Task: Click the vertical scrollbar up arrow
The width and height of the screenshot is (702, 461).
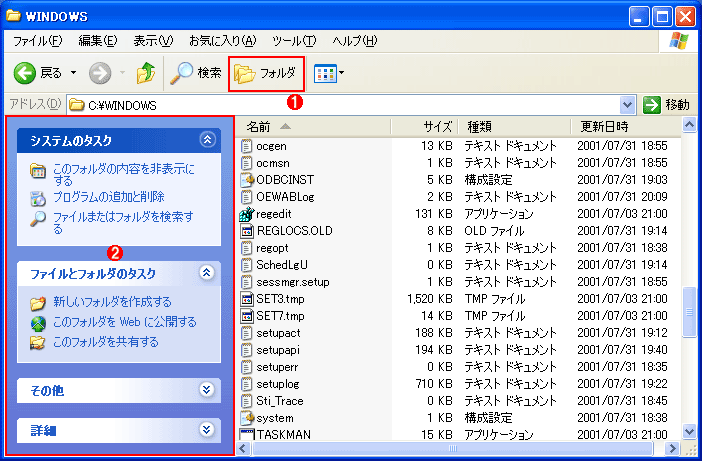Action: 689,125
